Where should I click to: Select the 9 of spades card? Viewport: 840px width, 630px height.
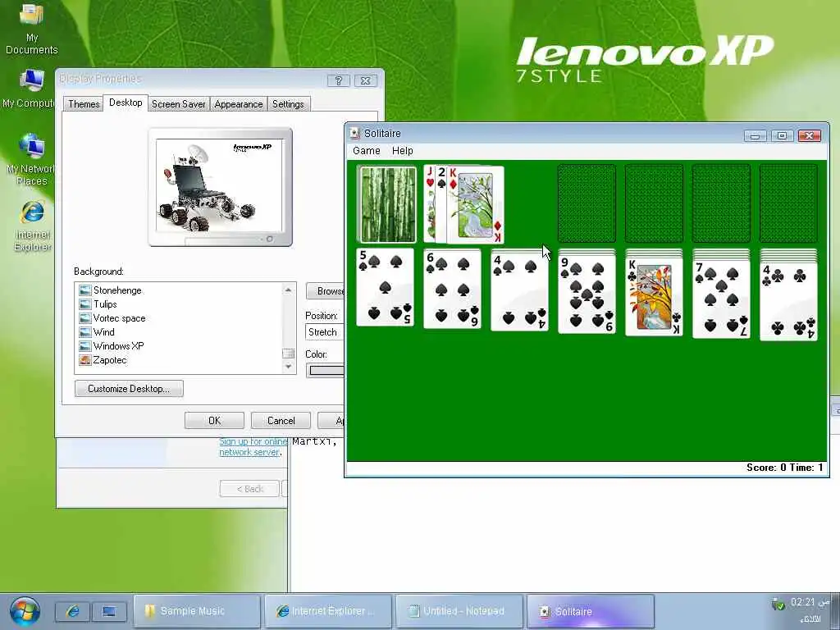(587, 294)
